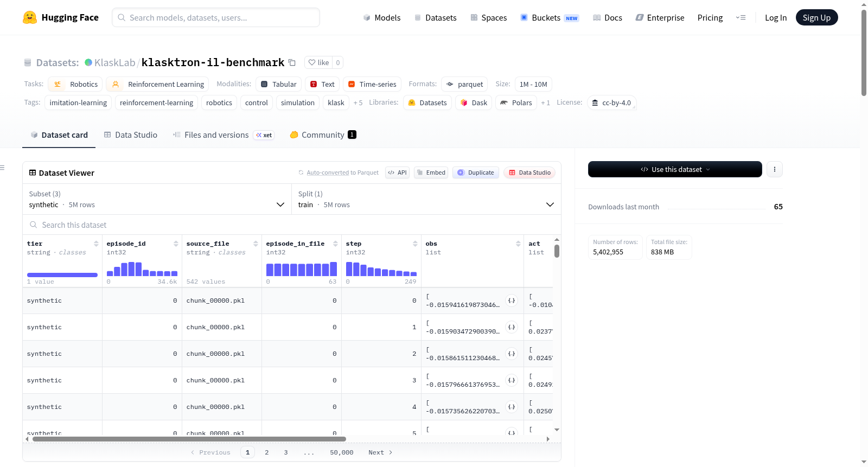Click the episode_id histogram distribution bar
The width and height of the screenshot is (868, 467).
pos(142,269)
